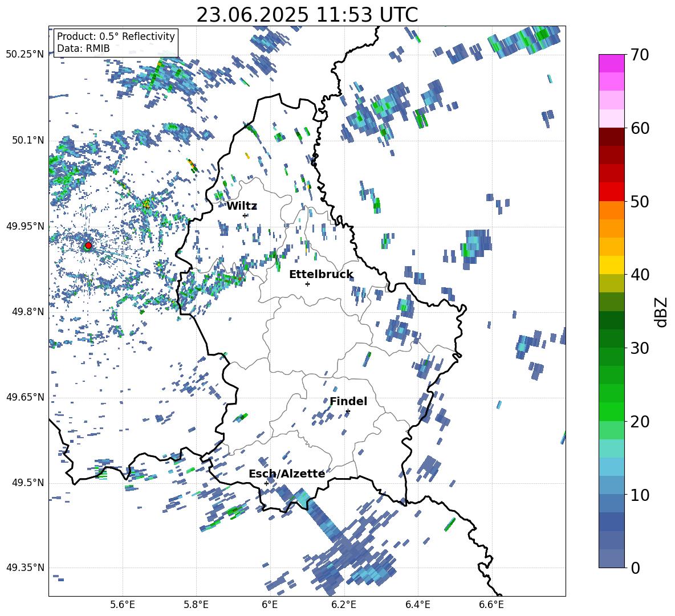Click the 50.25°N latitude label

click(25, 55)
